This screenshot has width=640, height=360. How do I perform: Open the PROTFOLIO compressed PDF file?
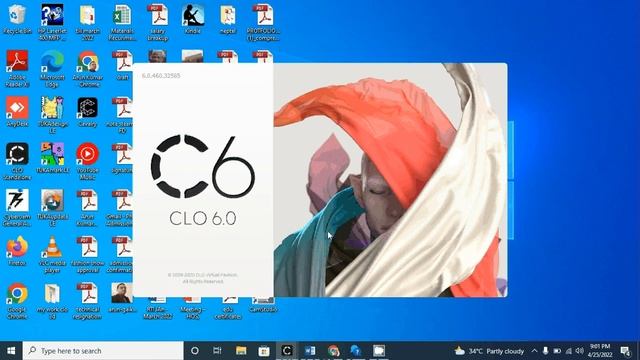coord(262,22)
